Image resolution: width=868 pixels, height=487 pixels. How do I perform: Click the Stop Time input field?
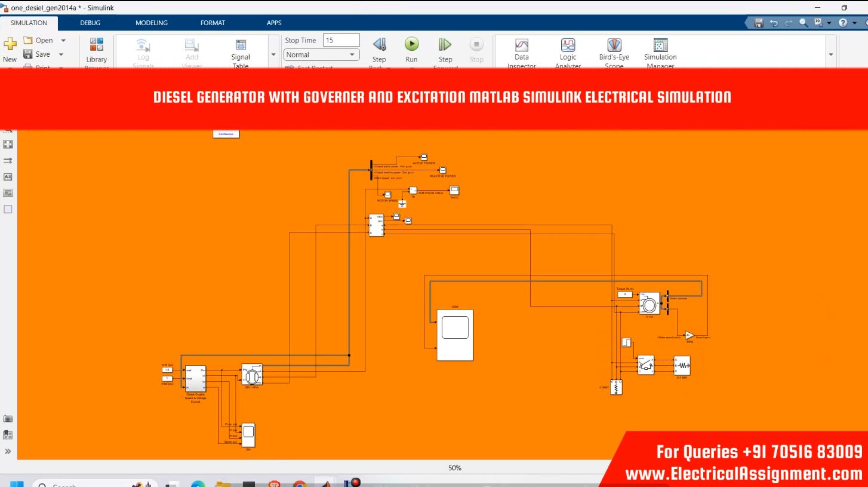(x=341, y=40)
